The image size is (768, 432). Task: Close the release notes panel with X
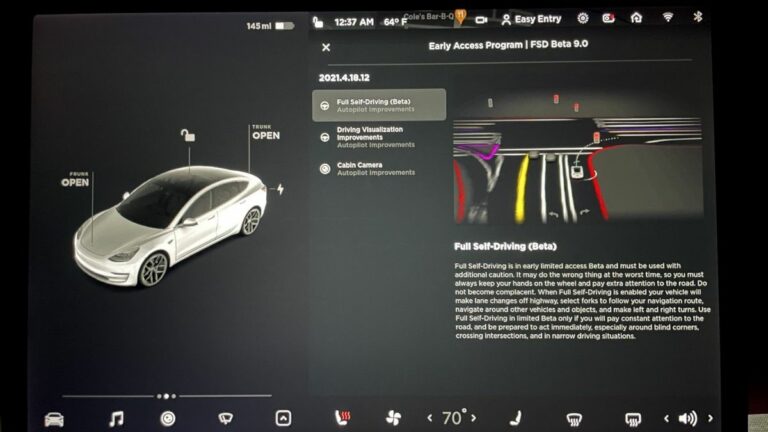(326, 47)
